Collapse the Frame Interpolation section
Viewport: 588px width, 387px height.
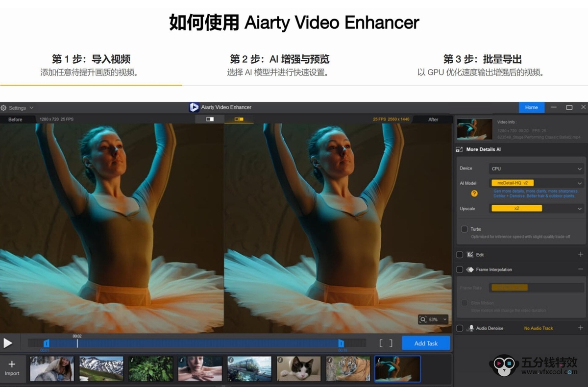coord(580,269)
